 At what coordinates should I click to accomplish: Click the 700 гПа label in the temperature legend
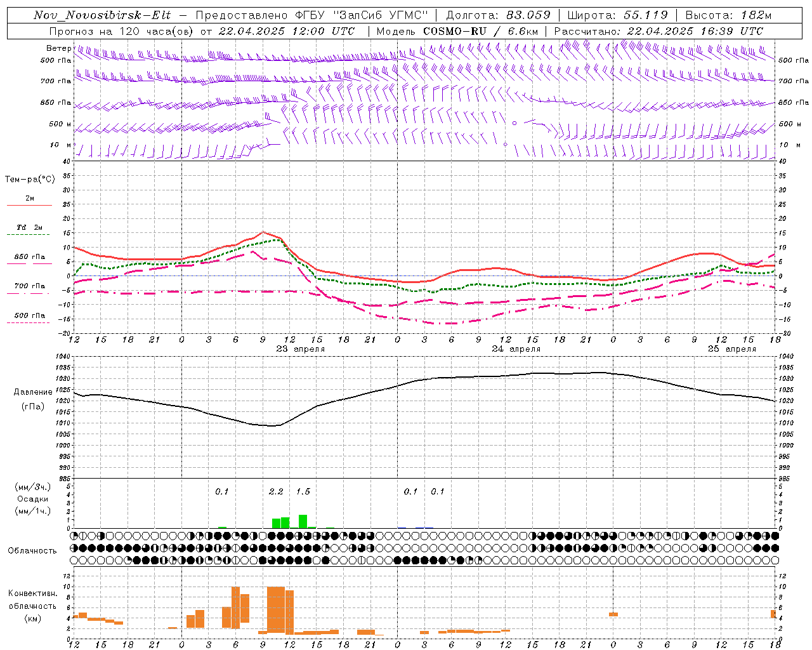(x=30, y=286)
